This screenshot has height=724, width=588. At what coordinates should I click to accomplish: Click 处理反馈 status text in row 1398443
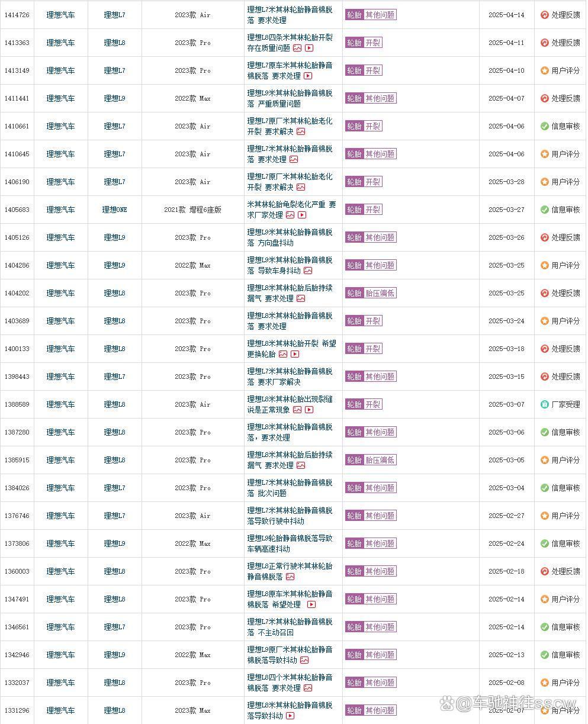tap(565, 377)
